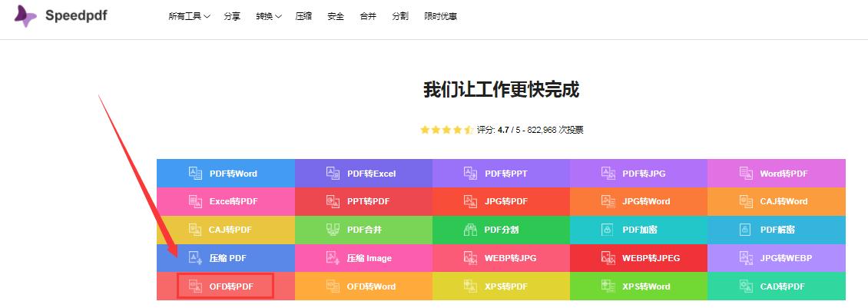Click the PDF合并 merge icon
This screenshot has height=308, width=868.
[333, 230]
